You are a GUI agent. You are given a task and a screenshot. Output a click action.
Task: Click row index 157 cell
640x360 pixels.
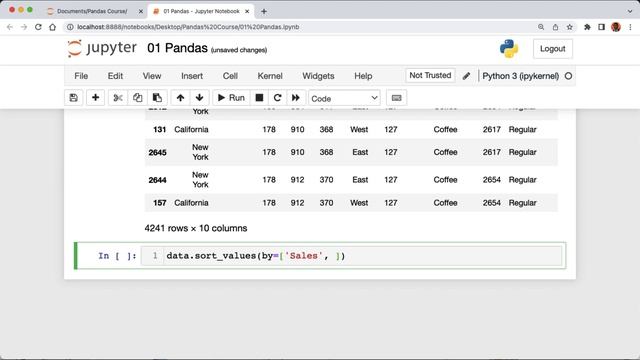(160, 203)
